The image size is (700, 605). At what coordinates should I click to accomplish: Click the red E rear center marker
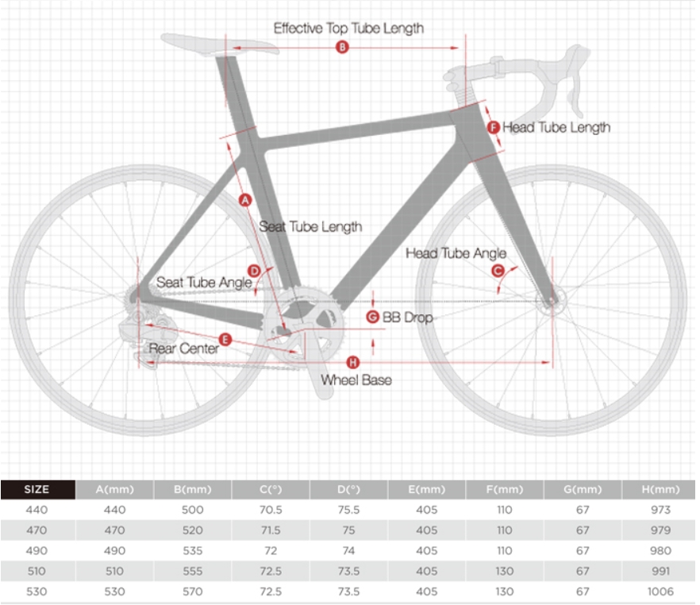point(225,340)
